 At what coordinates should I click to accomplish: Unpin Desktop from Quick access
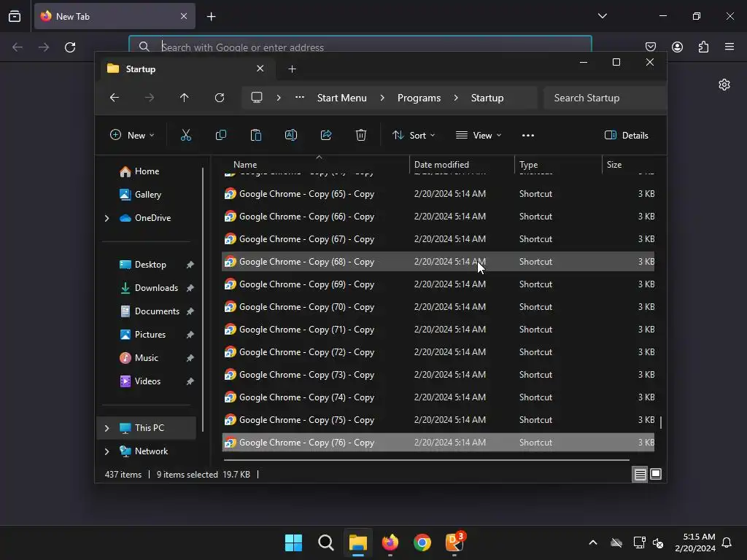pos(190,265)
